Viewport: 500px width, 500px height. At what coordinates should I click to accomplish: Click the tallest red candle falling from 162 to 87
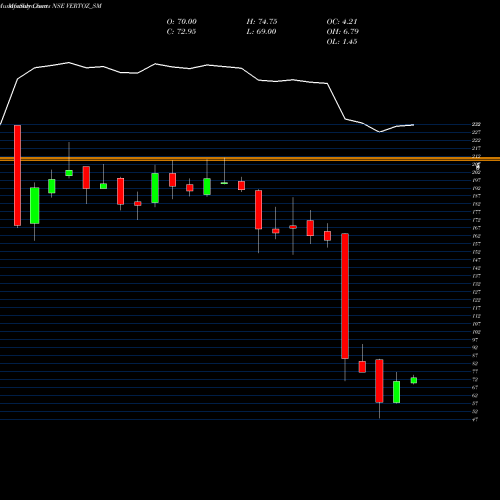[x=345, y=296]
